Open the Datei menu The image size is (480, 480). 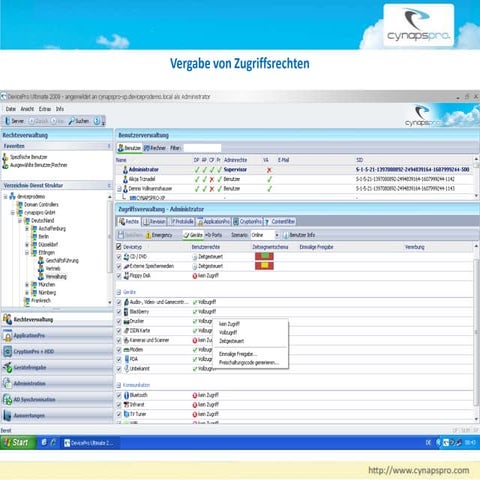click(x=11, y=109)
